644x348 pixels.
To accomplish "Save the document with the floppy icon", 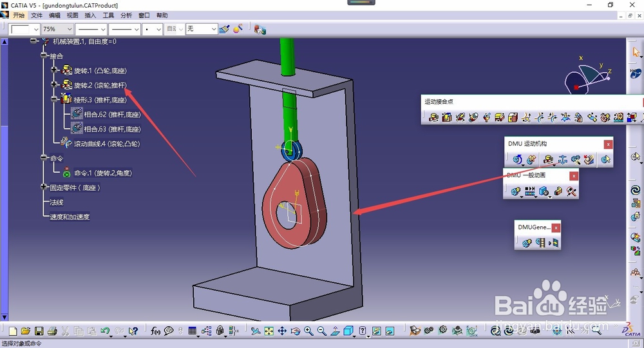I will tap(39, 331).
